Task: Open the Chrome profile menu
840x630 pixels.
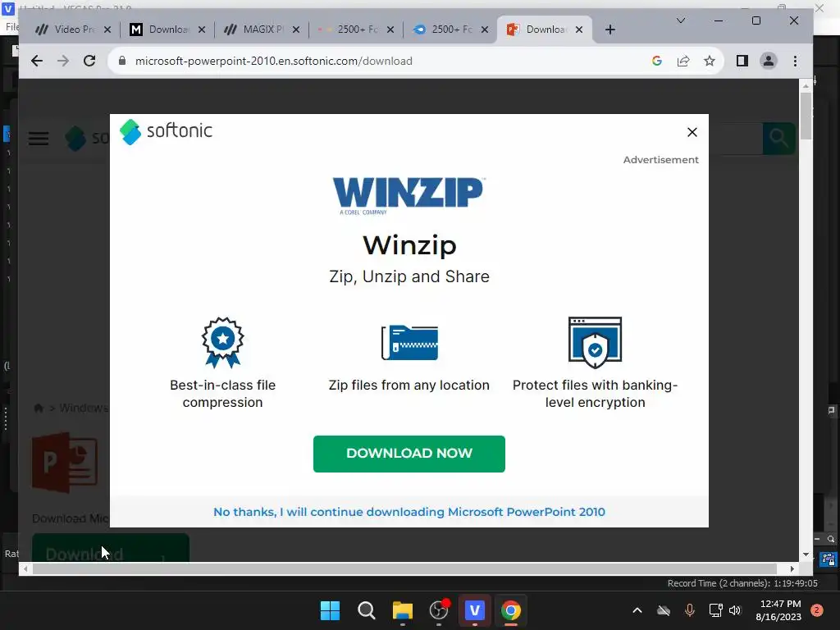Action: point(768,61)
